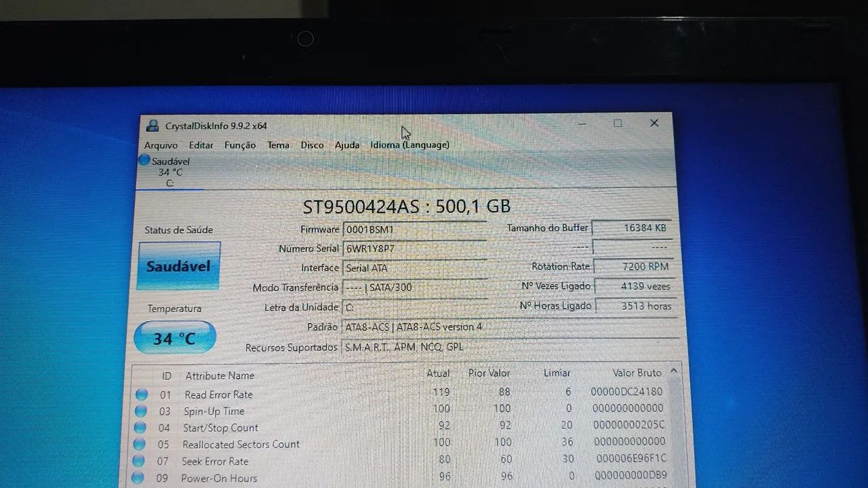Open the Idioma (Language) menu
The width and height of the screenshot is (868, 488).
410,145
